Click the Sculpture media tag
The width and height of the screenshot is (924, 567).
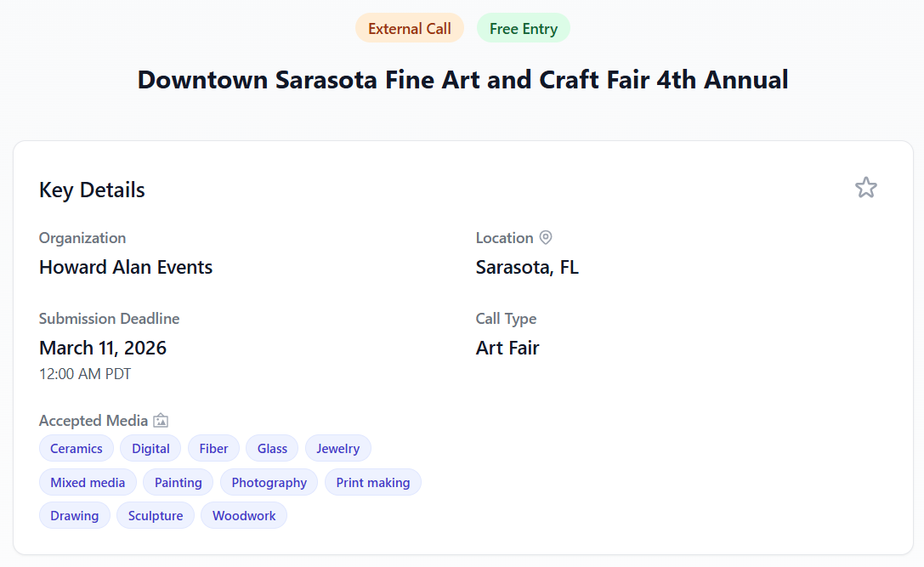[155, 515]
